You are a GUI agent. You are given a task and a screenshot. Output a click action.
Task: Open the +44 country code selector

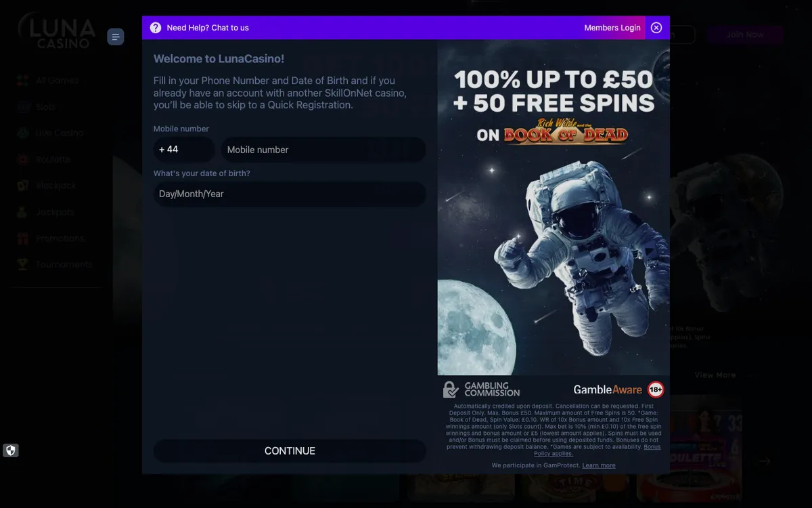(x=184, y=150)
